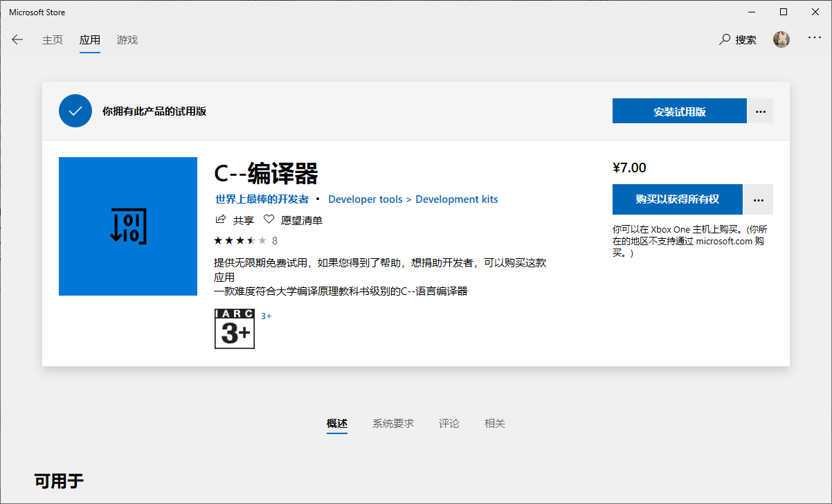
Task: Click the 安装试用版 button
Action: pos(679,111)
